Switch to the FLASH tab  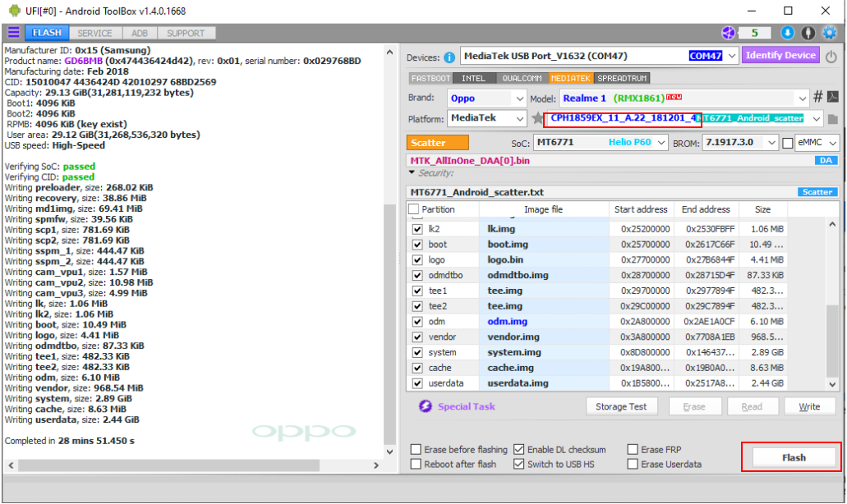pos(47,33)
